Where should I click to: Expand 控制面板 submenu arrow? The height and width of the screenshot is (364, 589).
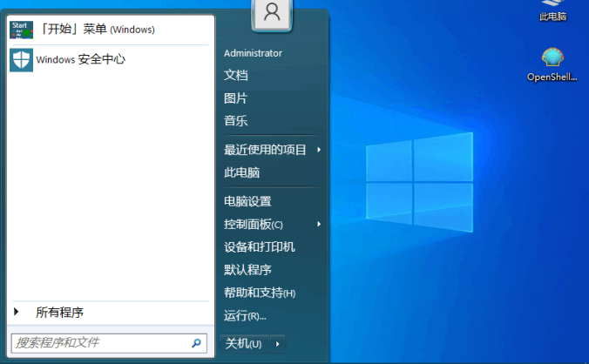click(x=319, y=224)
